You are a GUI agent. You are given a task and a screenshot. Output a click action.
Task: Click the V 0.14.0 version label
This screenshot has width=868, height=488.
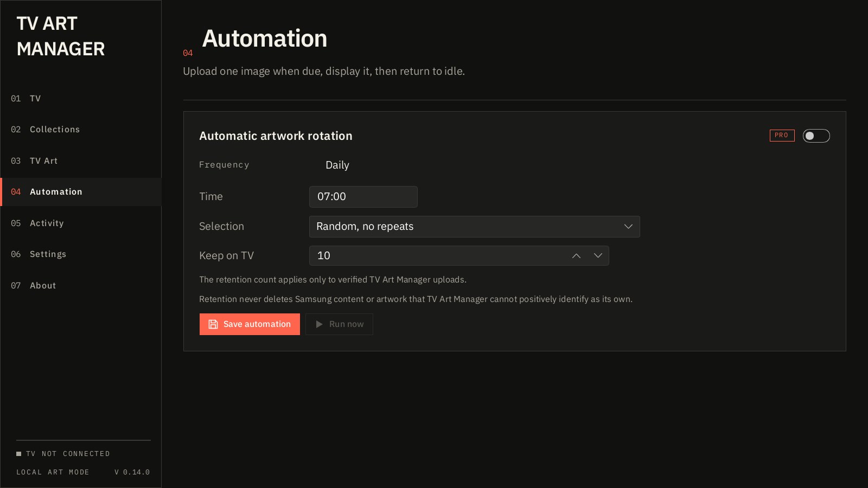click(132, 472)
